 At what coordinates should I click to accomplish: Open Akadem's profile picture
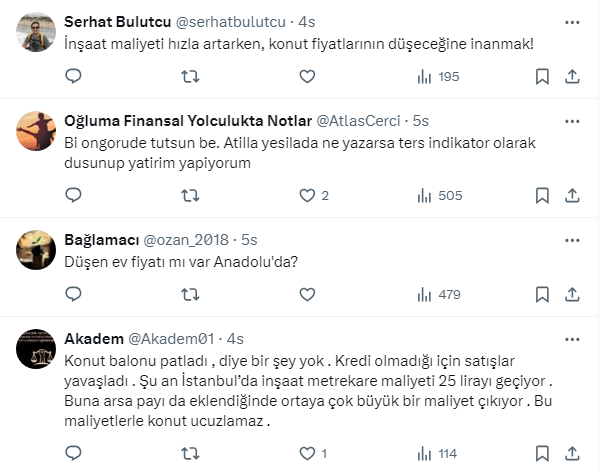pyautogui.click(x=37, y=347)
